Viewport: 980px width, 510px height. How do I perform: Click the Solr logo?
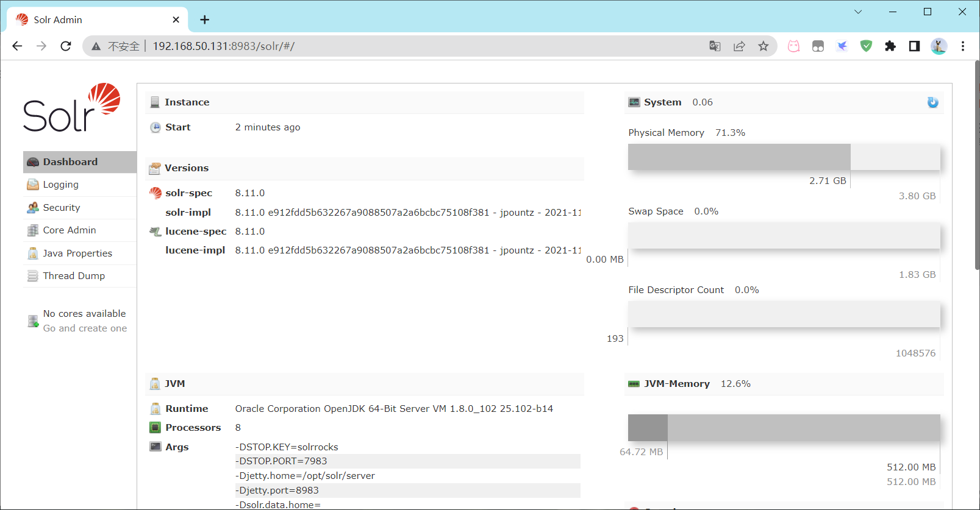pos(72,108)
